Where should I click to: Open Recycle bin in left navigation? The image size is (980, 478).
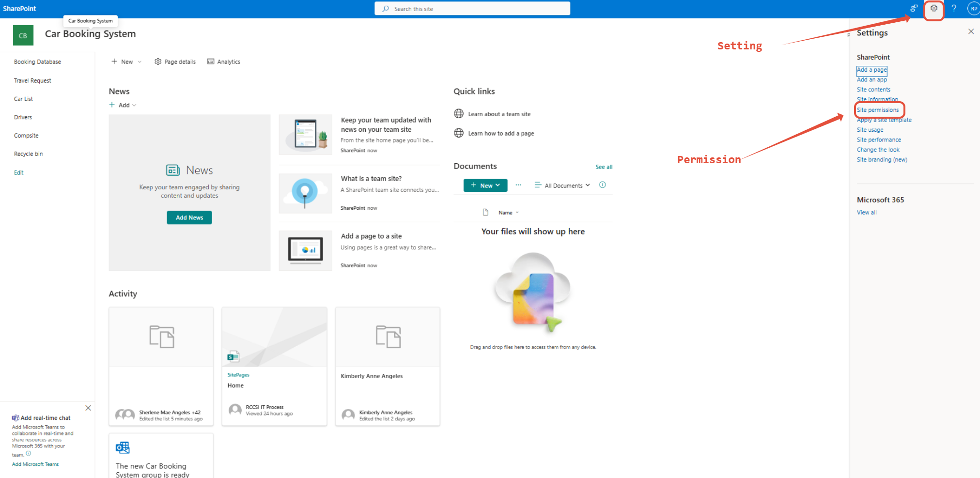pos(28,154)
